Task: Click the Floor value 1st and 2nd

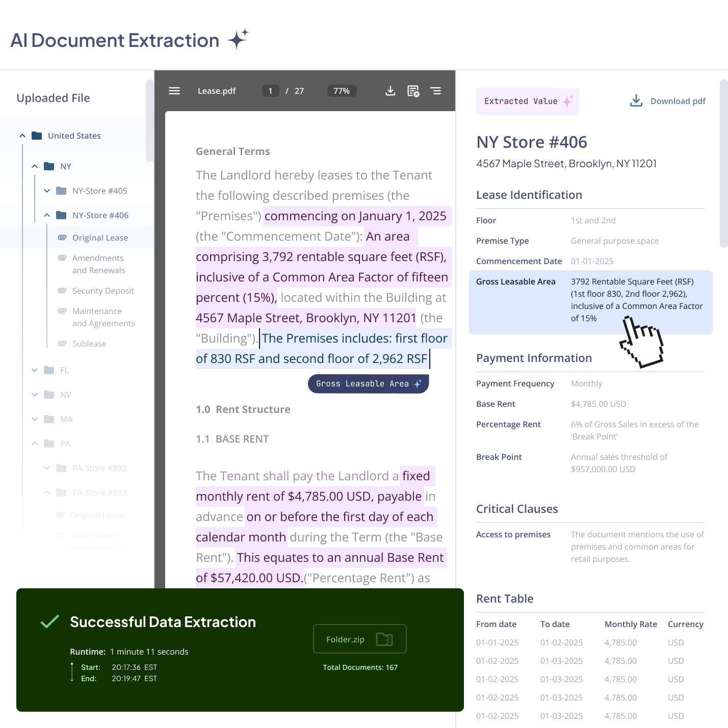Action: [x=593, y=220]
